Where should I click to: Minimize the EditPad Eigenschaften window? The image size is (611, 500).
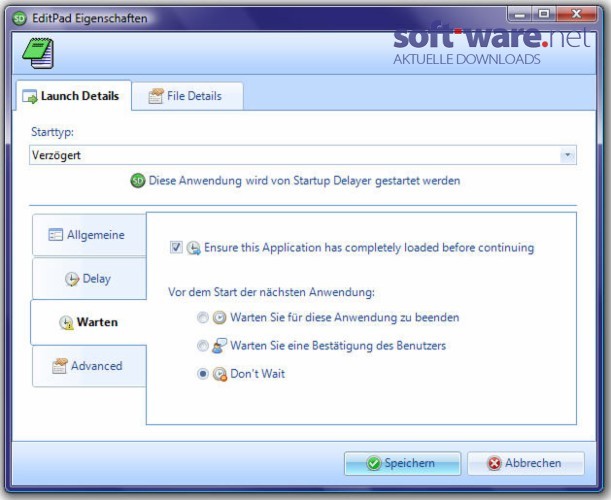[519, 14]
